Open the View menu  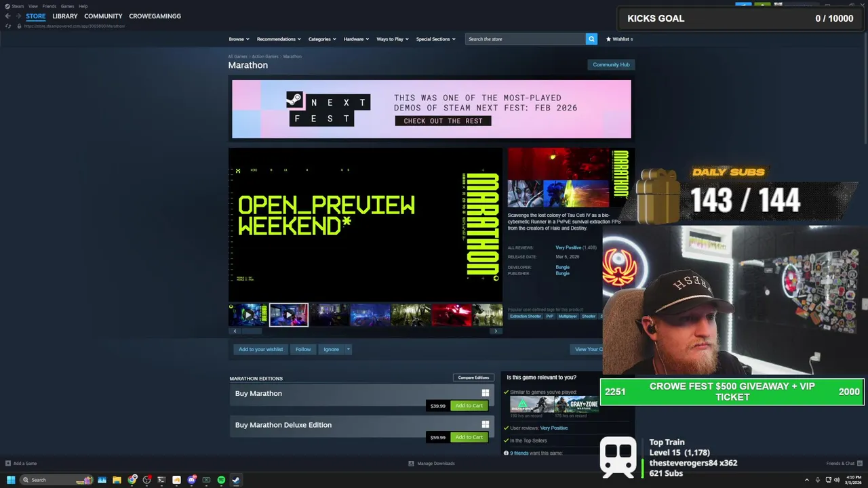(33, 6)
